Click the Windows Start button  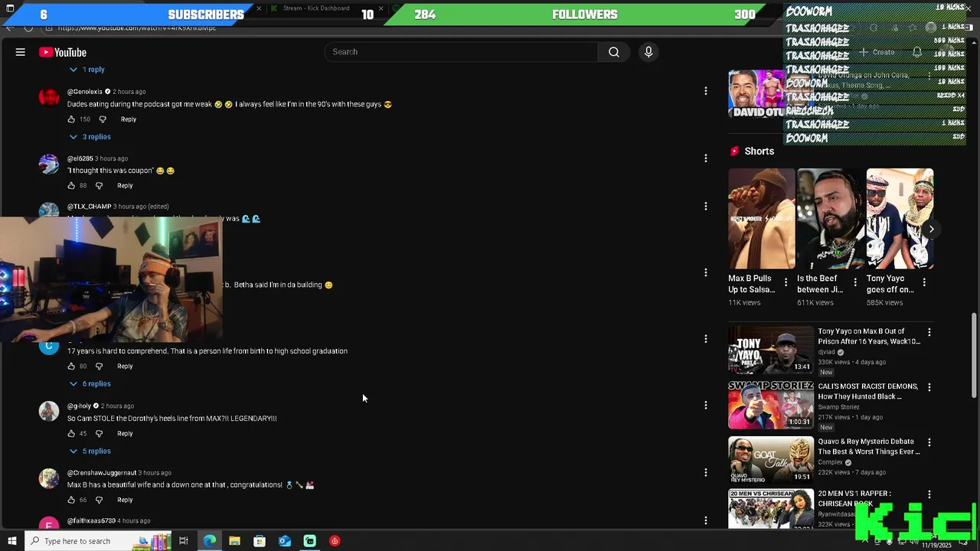point(11,541)
